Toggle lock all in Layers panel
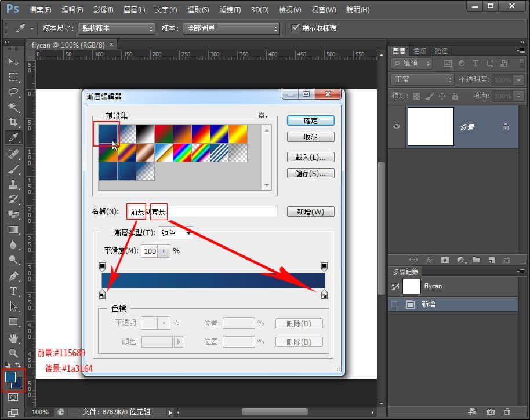Image resolution: width=530 pixels, height=420 pixels. tap(455, 96)
